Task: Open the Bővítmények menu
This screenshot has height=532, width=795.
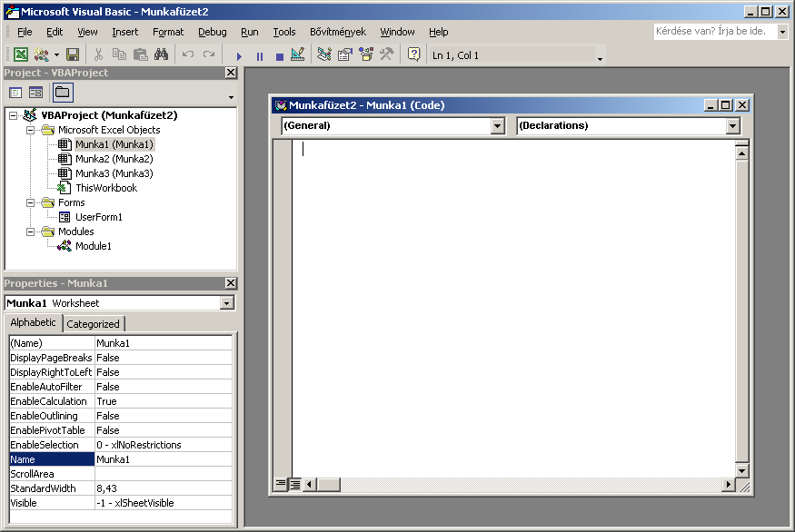Action: click(338, 32)
